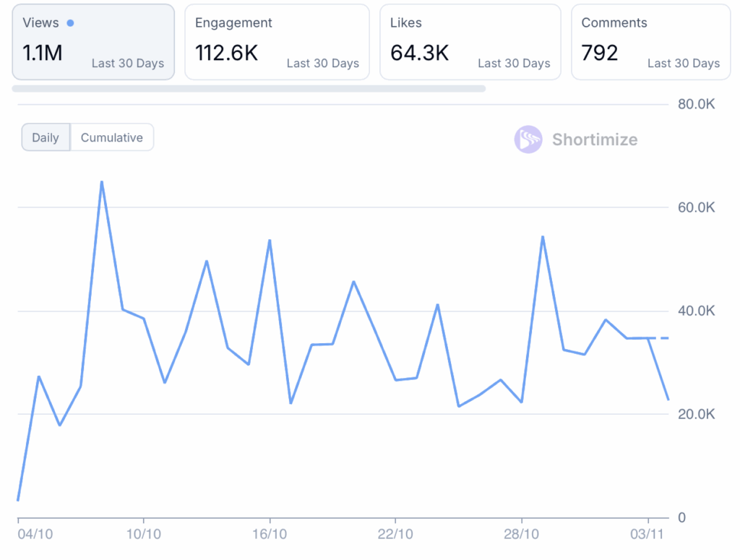Switch the chart to Daily view
Screen dimensions: 740x560
click(46, 137)
